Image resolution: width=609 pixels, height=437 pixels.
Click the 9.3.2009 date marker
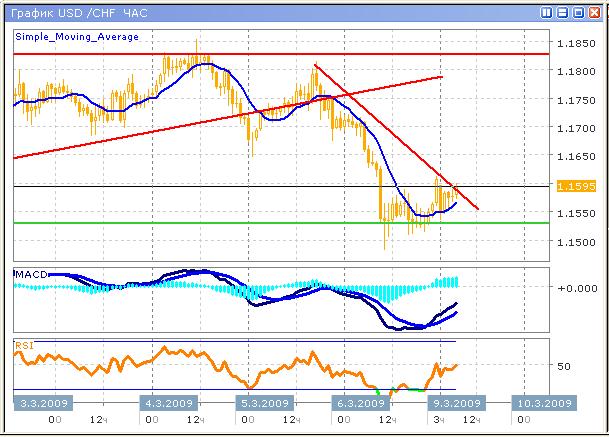[454, 403]
